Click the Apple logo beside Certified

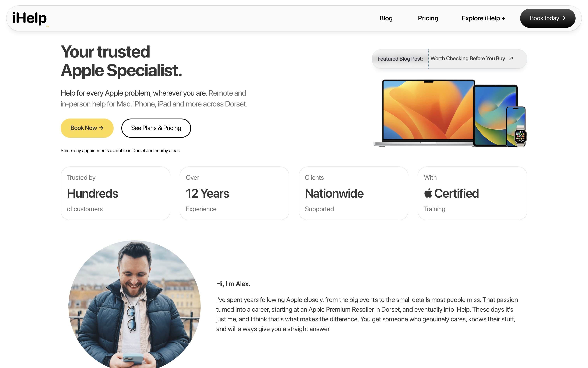coord(428,193)
